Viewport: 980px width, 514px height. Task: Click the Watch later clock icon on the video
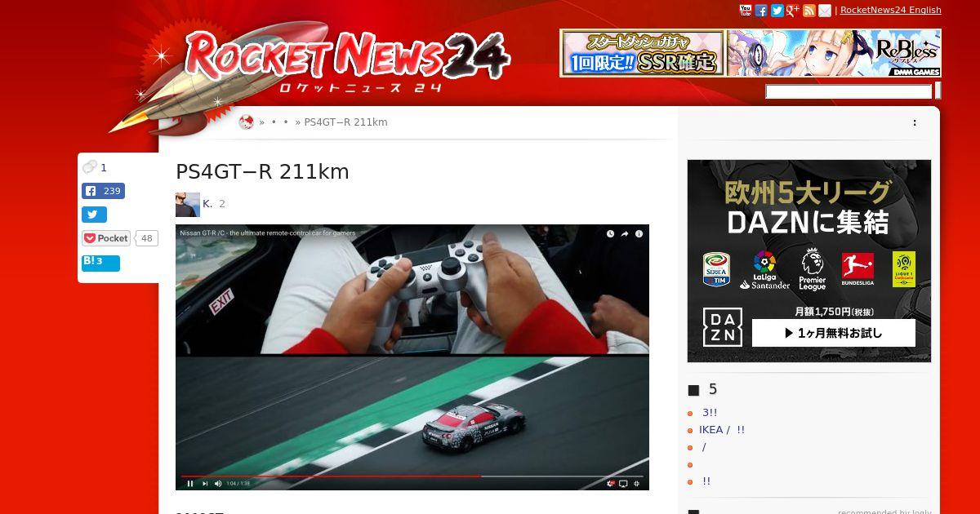click(x=610, y=233)
